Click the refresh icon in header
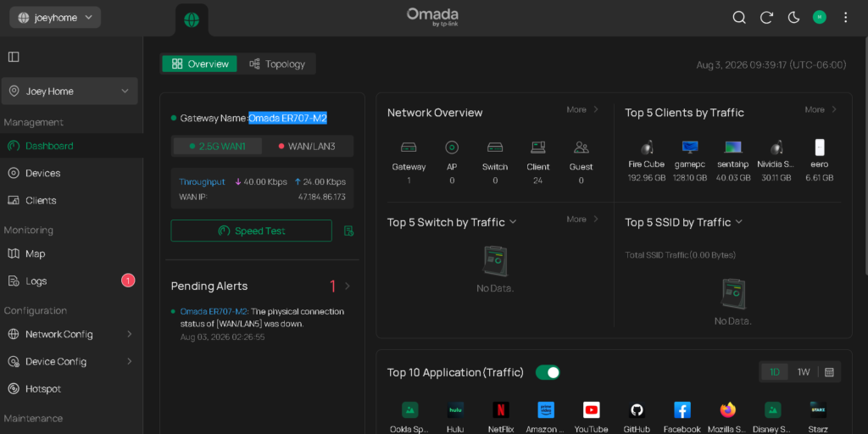 click(x=766, y=18)
